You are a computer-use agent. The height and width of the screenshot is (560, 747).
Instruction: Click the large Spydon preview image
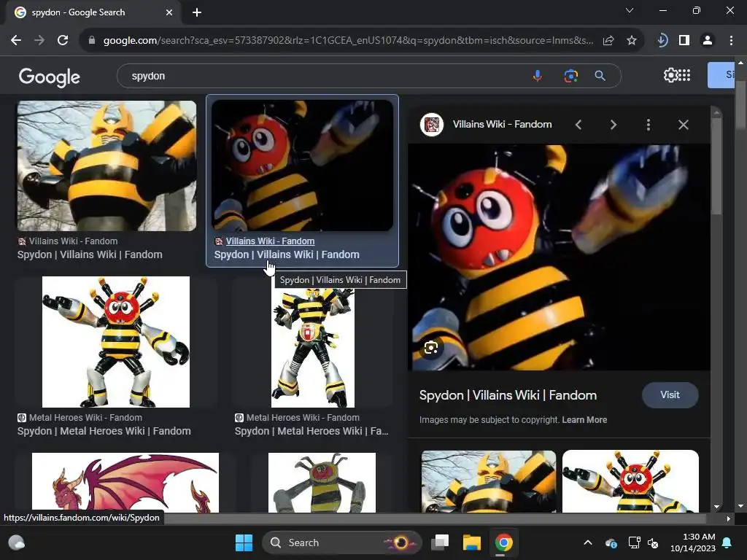click(560, 257)
